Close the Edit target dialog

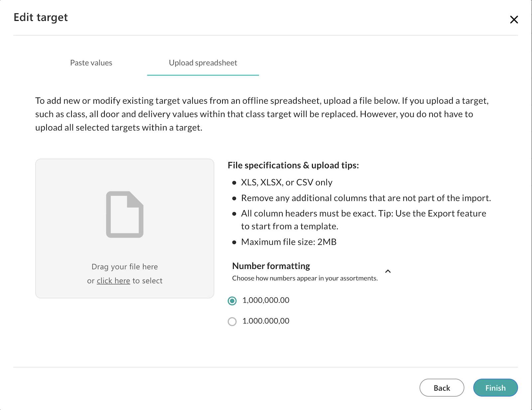coord(514,20)
